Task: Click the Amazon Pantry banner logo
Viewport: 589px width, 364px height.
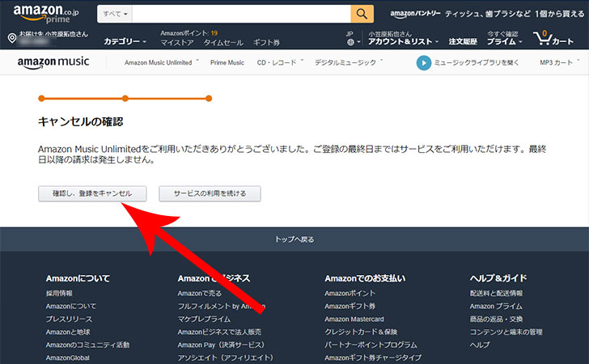Action: (416, 14)
